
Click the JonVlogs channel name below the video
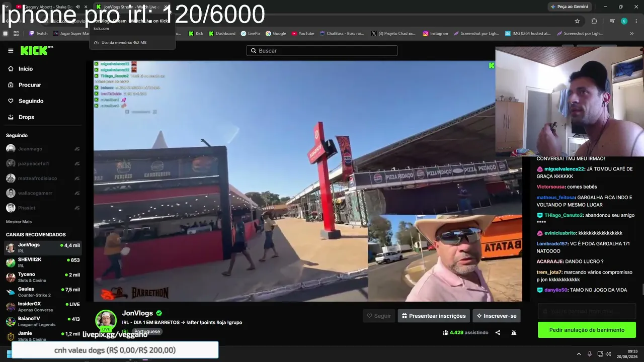pyautogui.click(x=137, y=313)
